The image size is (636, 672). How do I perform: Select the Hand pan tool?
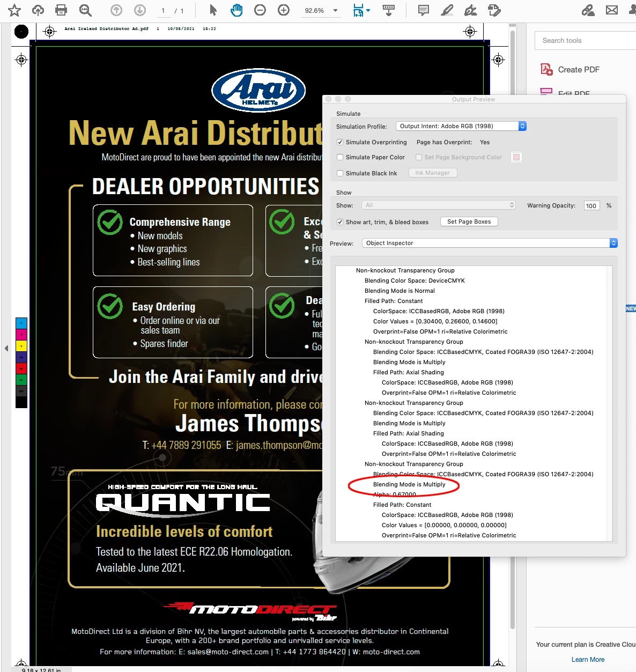(x=236, y=10)
